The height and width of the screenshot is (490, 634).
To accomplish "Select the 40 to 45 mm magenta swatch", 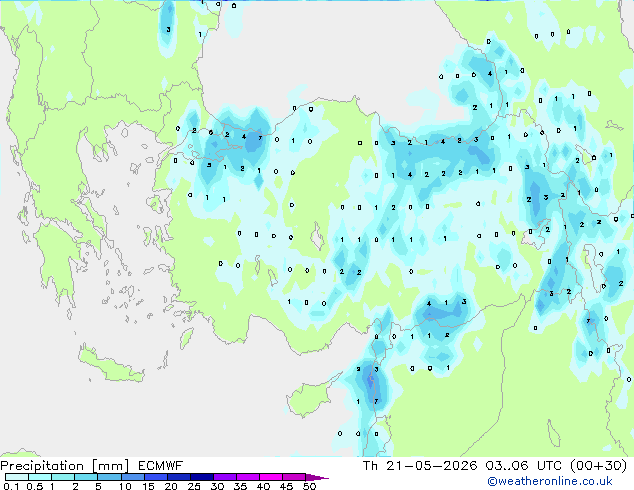I will point(271,477).
